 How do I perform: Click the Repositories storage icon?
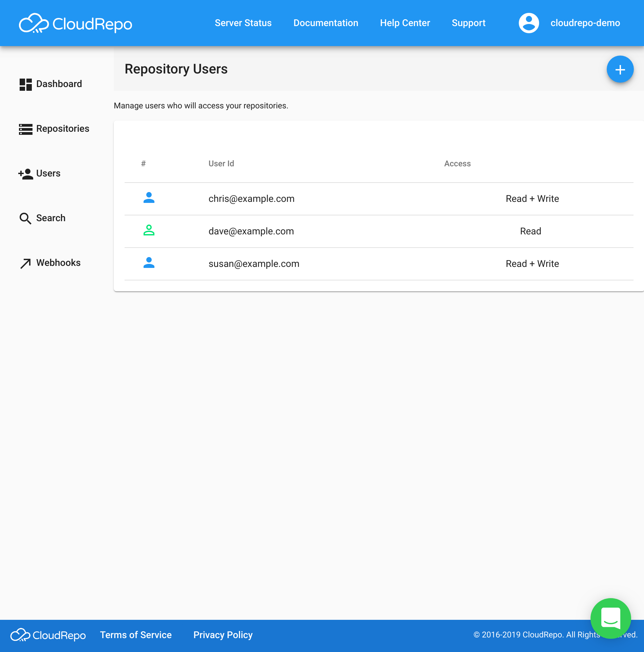pyautogui.click(x=25, y=129)
